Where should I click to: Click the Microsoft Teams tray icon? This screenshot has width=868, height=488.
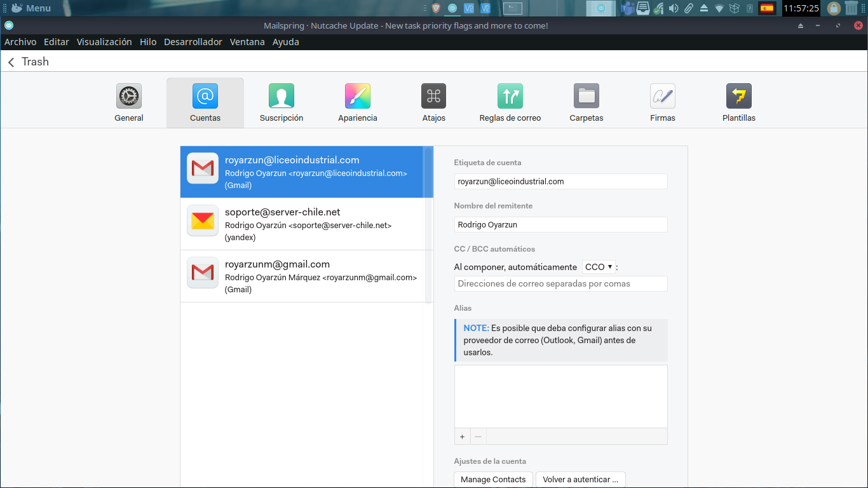628,8
